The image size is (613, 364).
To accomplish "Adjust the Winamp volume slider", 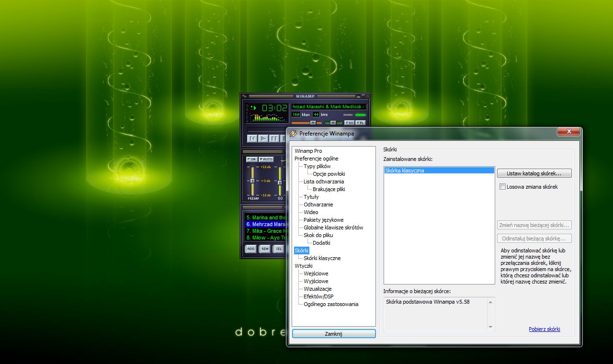I will (306, 123).
